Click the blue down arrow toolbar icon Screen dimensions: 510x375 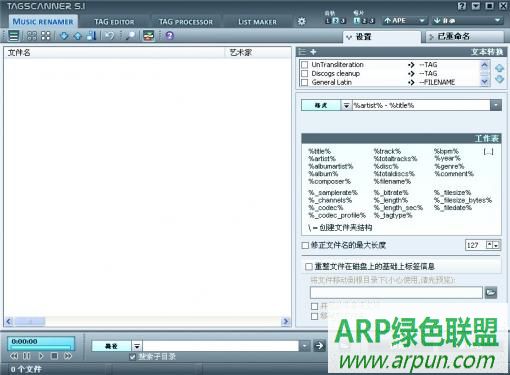(64, 36)
